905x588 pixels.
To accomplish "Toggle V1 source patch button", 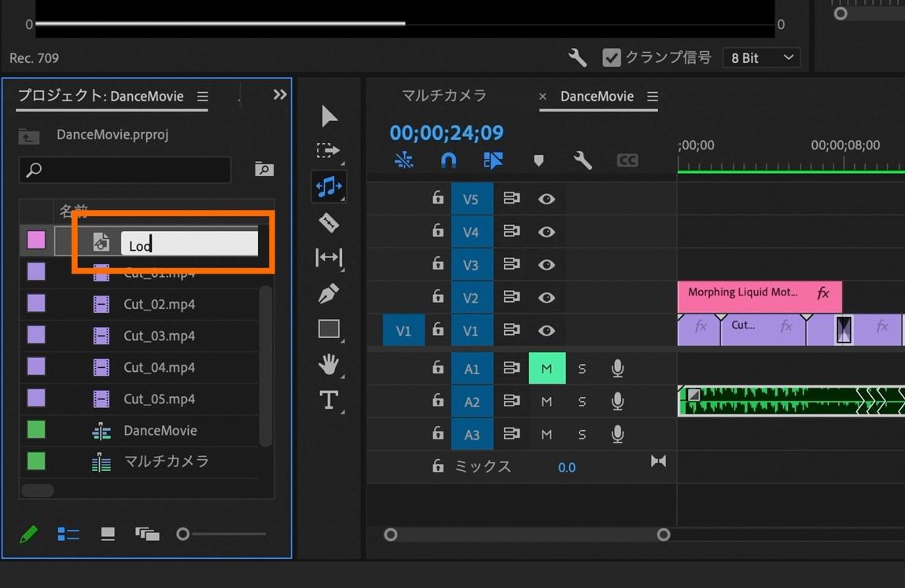I will 403,331.
